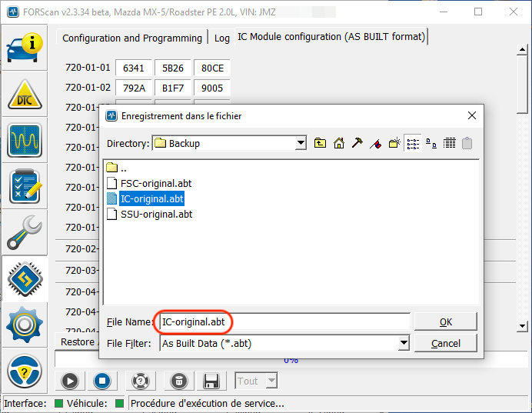Open the gear settings section
Screen dimensions: 532x413
pyautogui.click(x=25, y=325)
